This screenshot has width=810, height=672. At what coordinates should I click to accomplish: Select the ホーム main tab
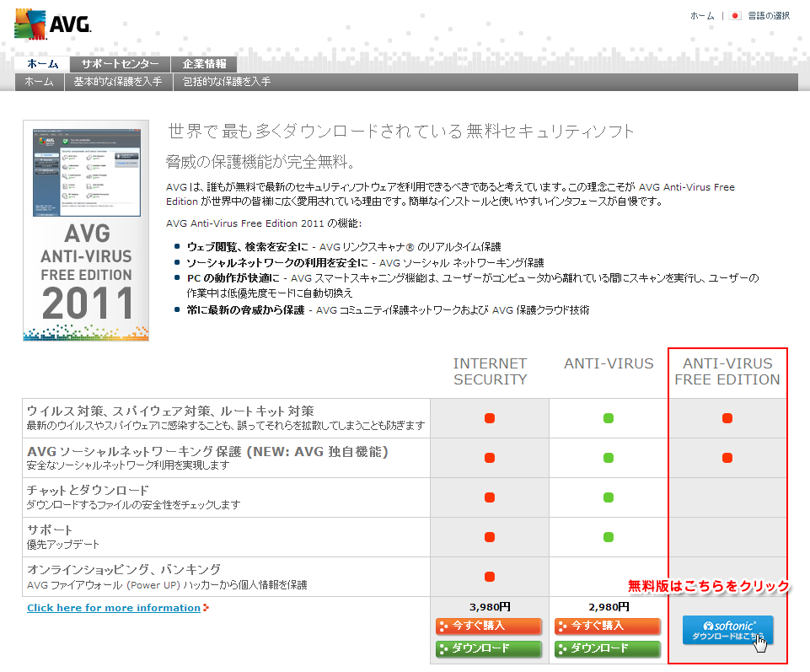pos(42,64)
